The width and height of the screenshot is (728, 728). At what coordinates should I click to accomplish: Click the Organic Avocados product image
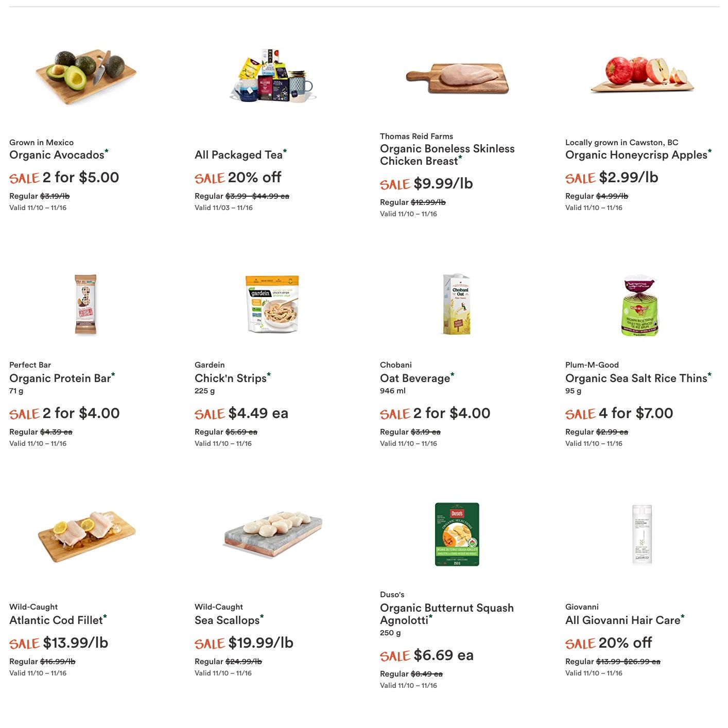tap(85, 76)
